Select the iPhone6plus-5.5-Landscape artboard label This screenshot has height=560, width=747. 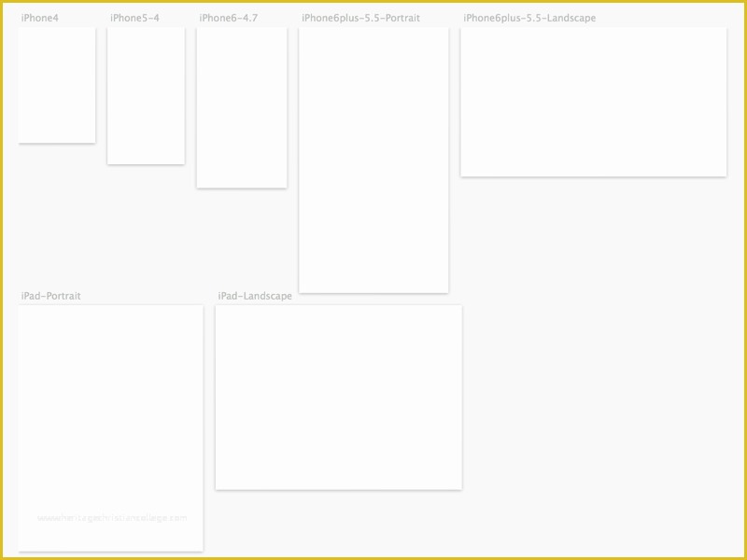tap(529, 18)
